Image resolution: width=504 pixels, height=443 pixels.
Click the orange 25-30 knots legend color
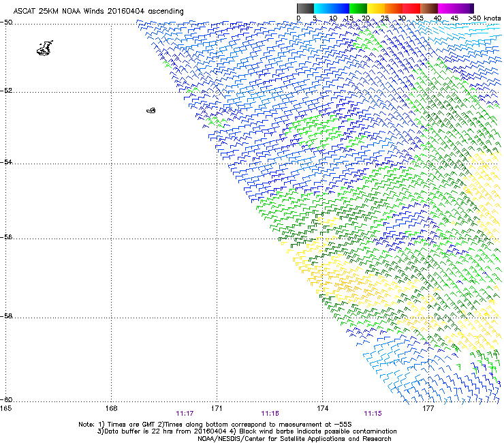394,8
